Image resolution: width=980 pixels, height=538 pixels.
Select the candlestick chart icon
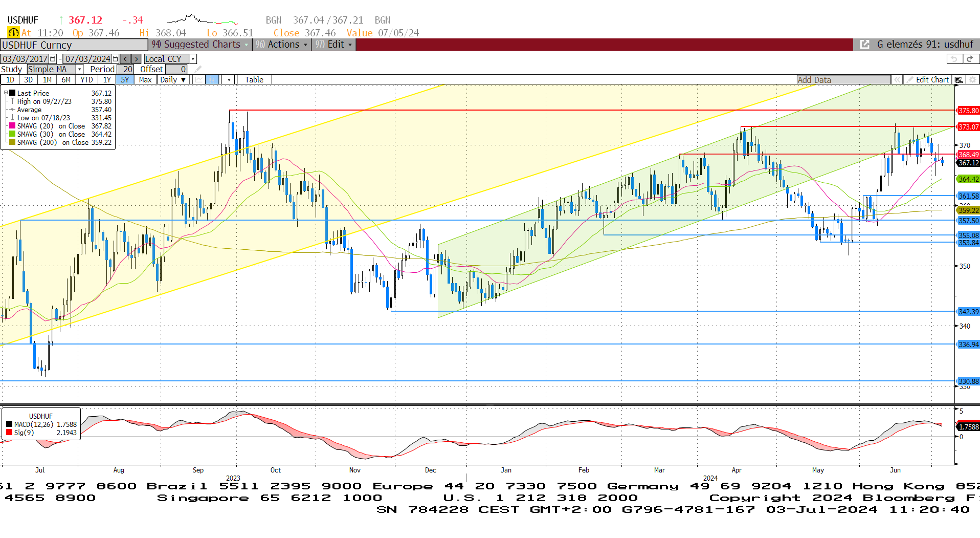point(212,79)
